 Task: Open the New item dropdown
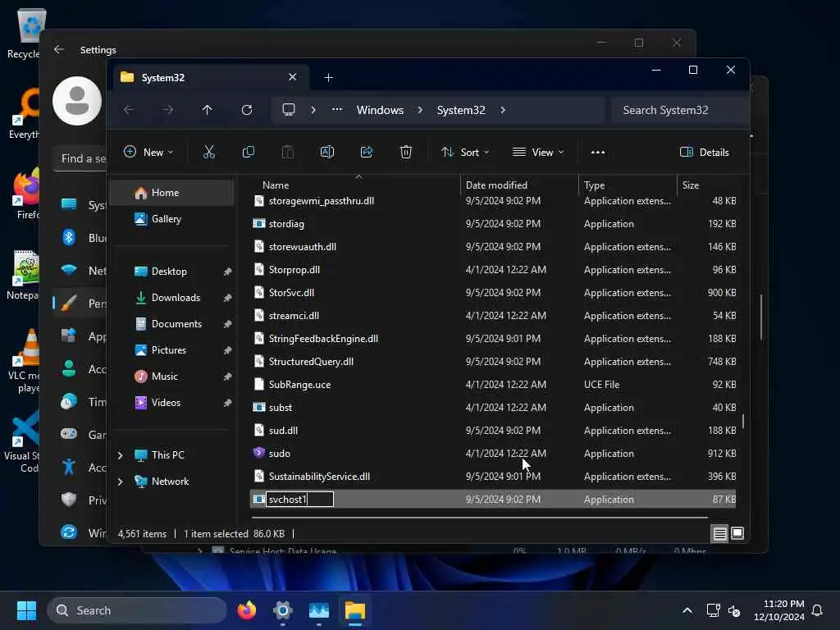pos(149,152)
